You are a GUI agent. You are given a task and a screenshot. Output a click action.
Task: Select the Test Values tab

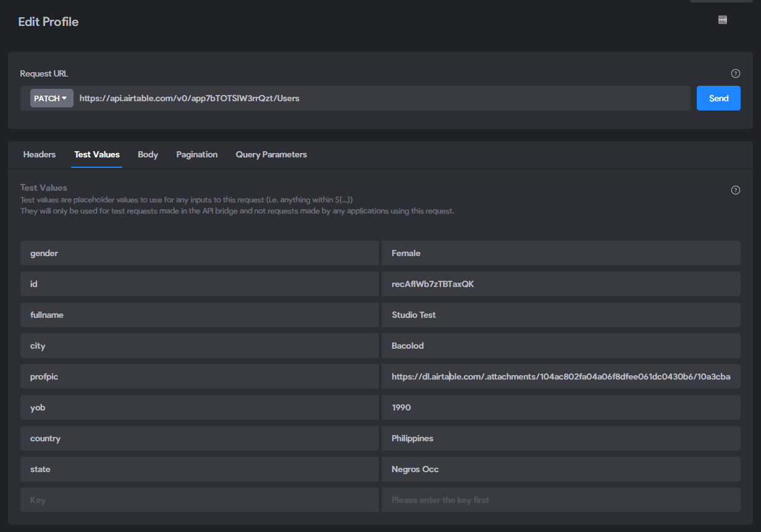click(97, 154)
